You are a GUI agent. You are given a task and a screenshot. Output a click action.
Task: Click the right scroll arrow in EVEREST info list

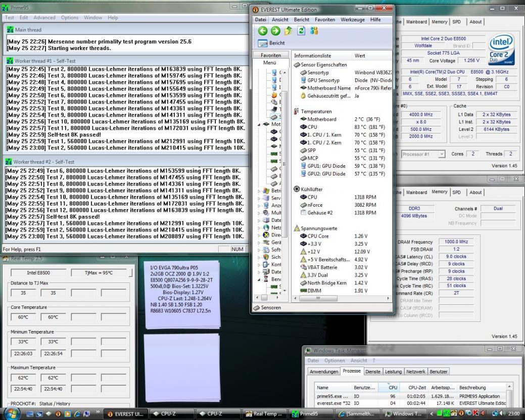388,298
